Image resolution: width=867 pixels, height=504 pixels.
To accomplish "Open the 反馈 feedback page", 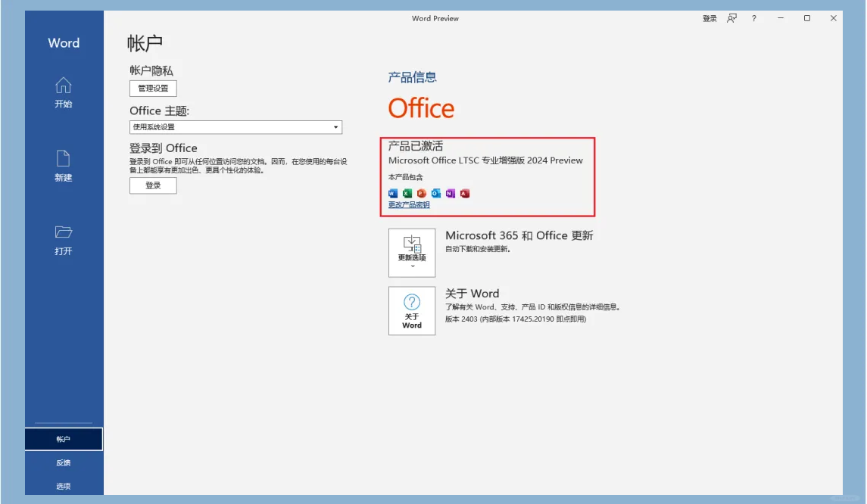I will [64, 462].
